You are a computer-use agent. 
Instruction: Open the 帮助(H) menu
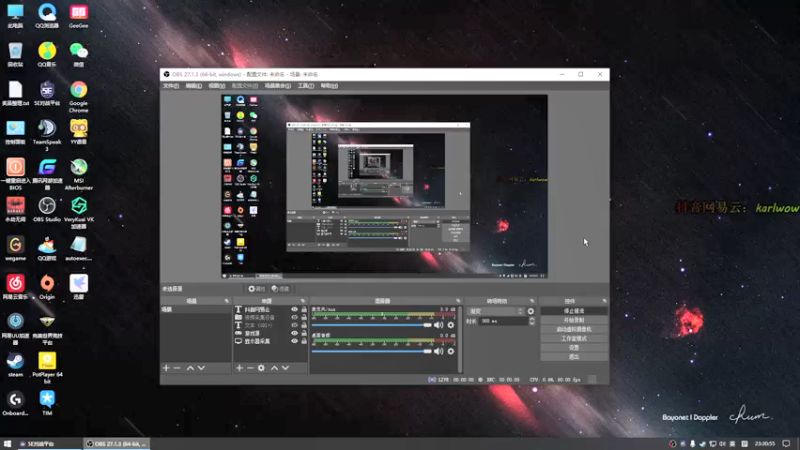[329, 86]
